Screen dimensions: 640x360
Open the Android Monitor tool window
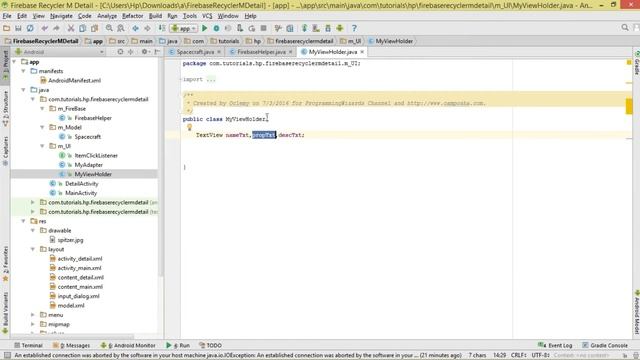128,345
